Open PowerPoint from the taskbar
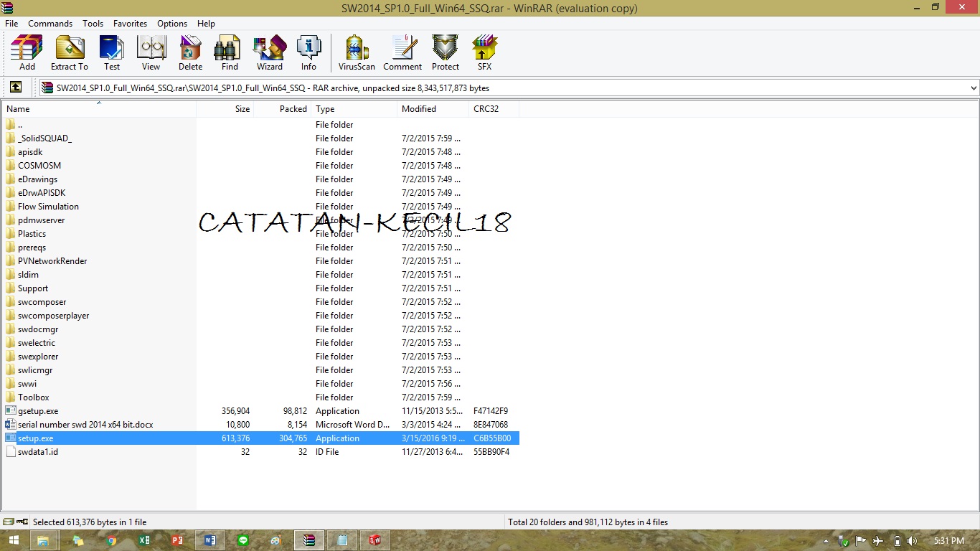Screen dimensions: 980x551 (x=176, y=540)
